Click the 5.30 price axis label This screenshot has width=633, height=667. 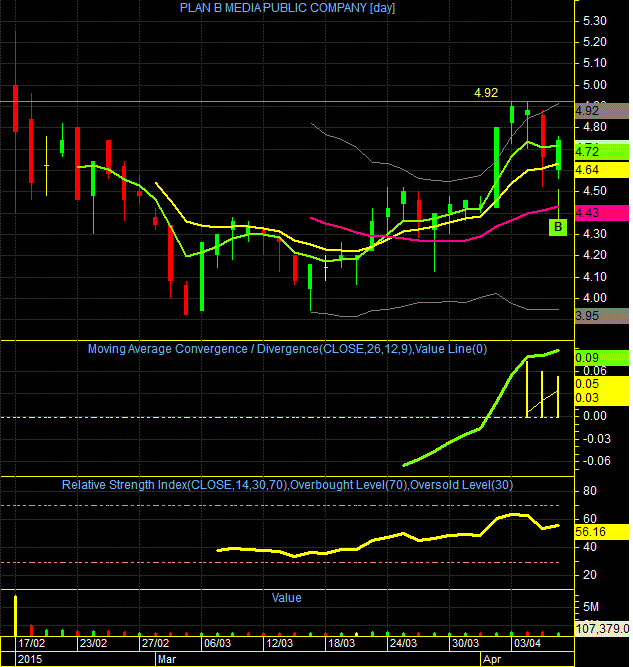click(x=595, y=21)
